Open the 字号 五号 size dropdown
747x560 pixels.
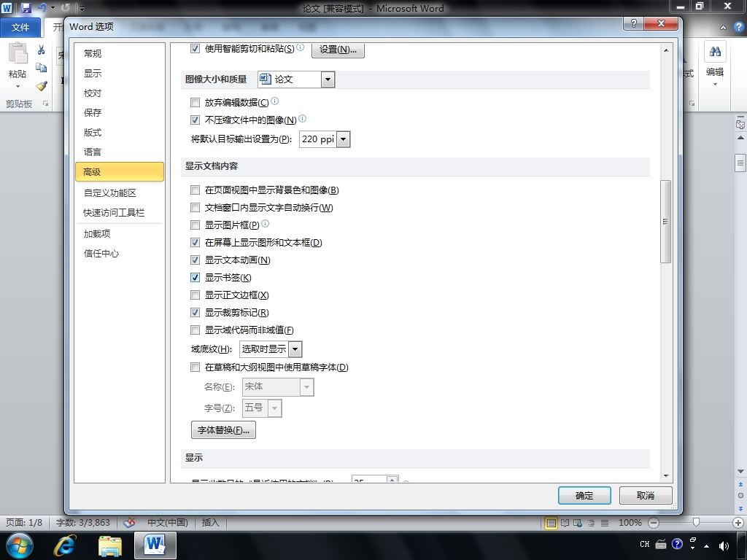click(275, 408)
